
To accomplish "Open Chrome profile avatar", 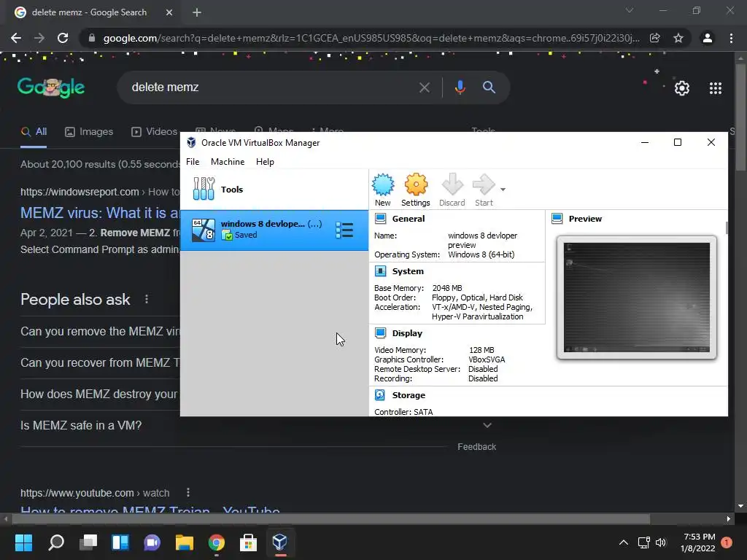I will (708, 38).
